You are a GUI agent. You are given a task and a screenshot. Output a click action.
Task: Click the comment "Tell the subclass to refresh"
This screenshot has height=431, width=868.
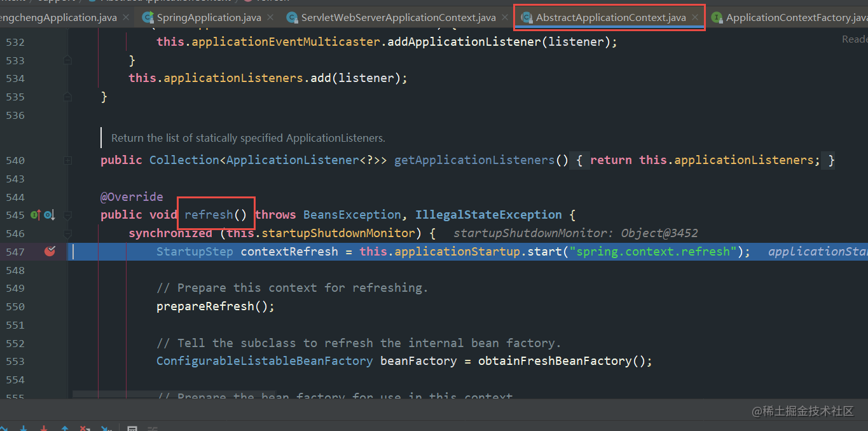(x=359, y=343)
